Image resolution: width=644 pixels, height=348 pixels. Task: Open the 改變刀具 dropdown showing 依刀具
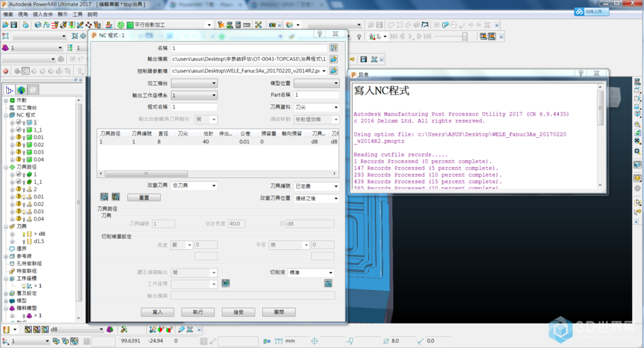click(194, 186)
